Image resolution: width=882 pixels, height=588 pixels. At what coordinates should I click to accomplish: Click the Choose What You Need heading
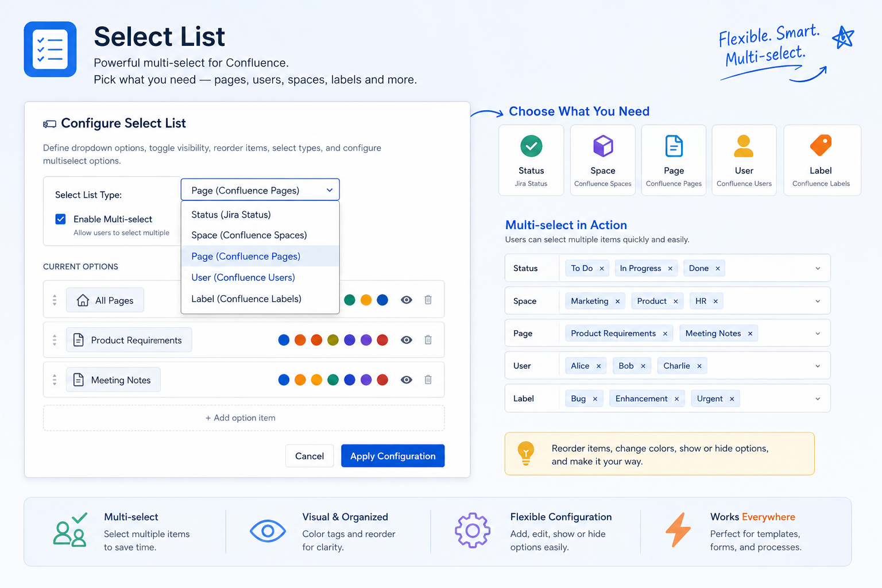coord(579,111)
